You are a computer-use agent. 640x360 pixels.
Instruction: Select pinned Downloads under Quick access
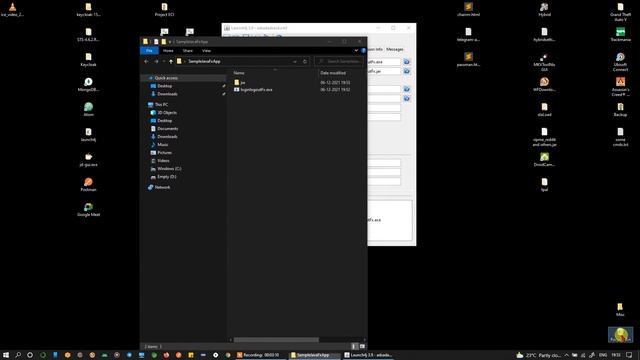pyautogui.click(x=167, y=94)
